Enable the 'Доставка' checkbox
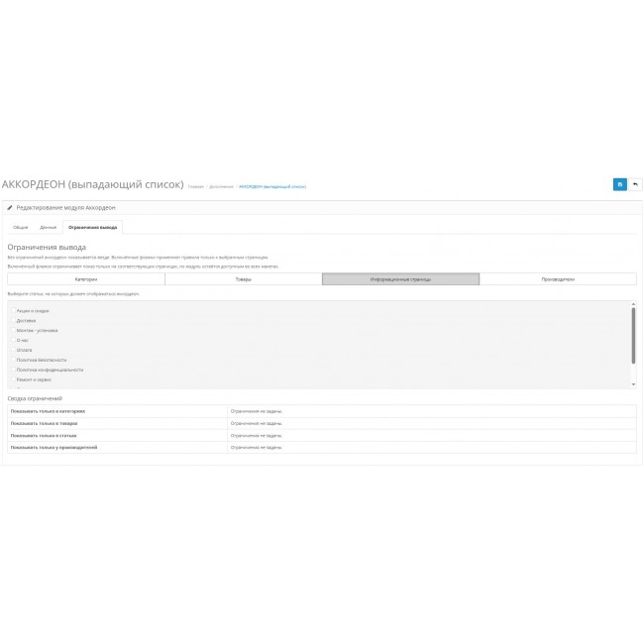 coord(12,320)
